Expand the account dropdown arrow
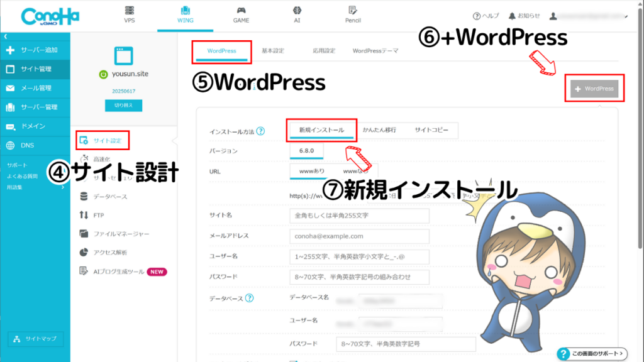The height and width of the screenshot is (362, 644). click(x=626, y=17)
